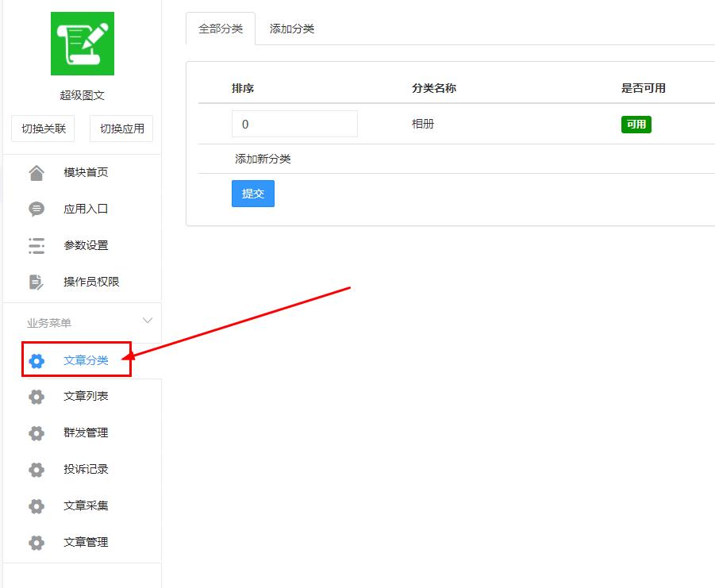
Task: Open 文章列表 menu item
Action: point(86,396)
